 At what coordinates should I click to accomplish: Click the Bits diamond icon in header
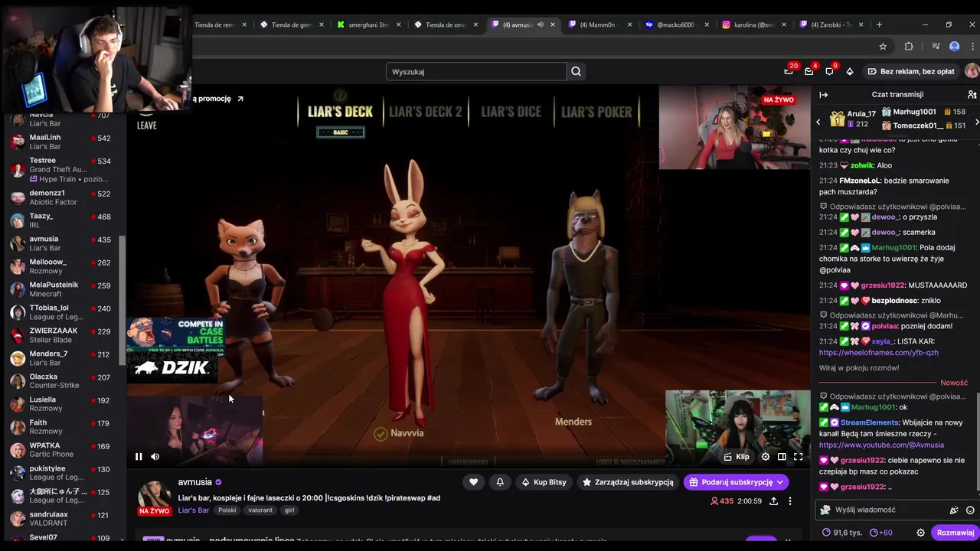(x=850, y=71)
